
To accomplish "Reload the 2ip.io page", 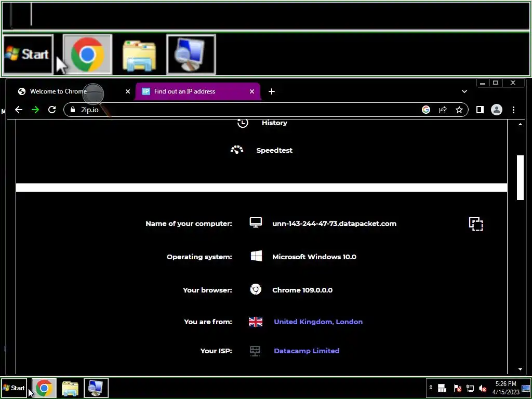I will click(52, 110).
